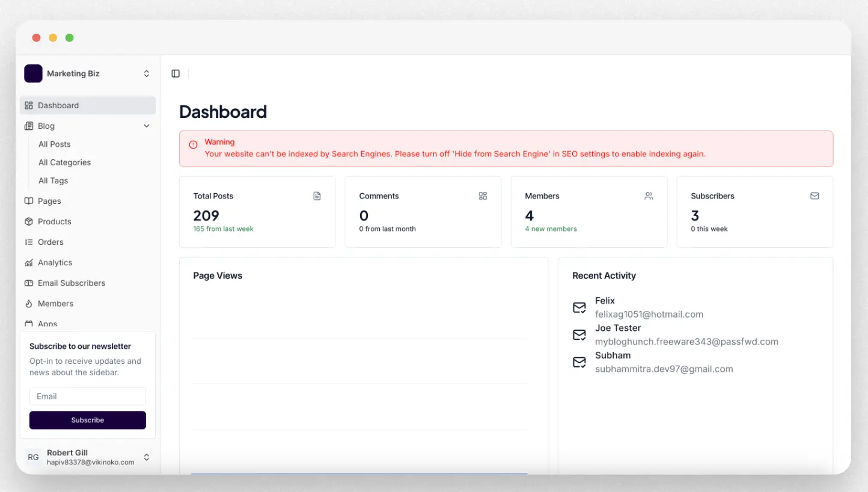868x492 pixels.
Task: Collapse the Blog section chevron
Action: tap(146, 126)
